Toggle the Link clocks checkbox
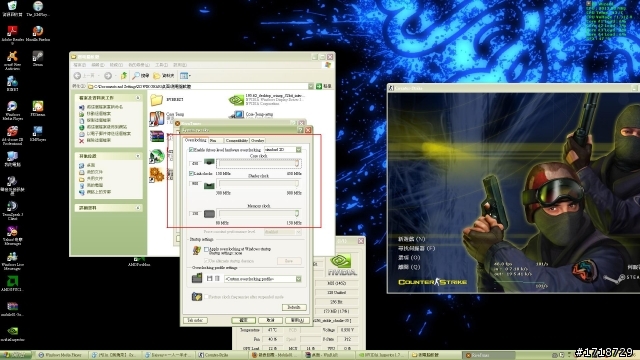 [191, 173]
